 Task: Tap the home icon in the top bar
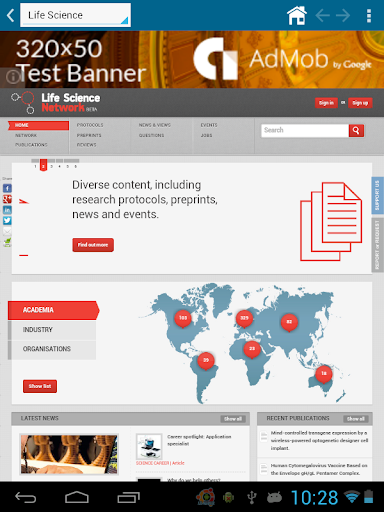click(297, 15)
